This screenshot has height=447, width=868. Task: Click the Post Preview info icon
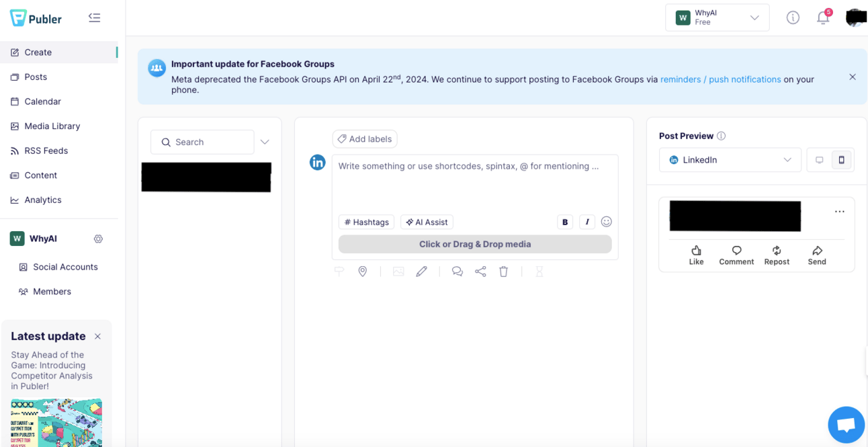click(721, 136)
